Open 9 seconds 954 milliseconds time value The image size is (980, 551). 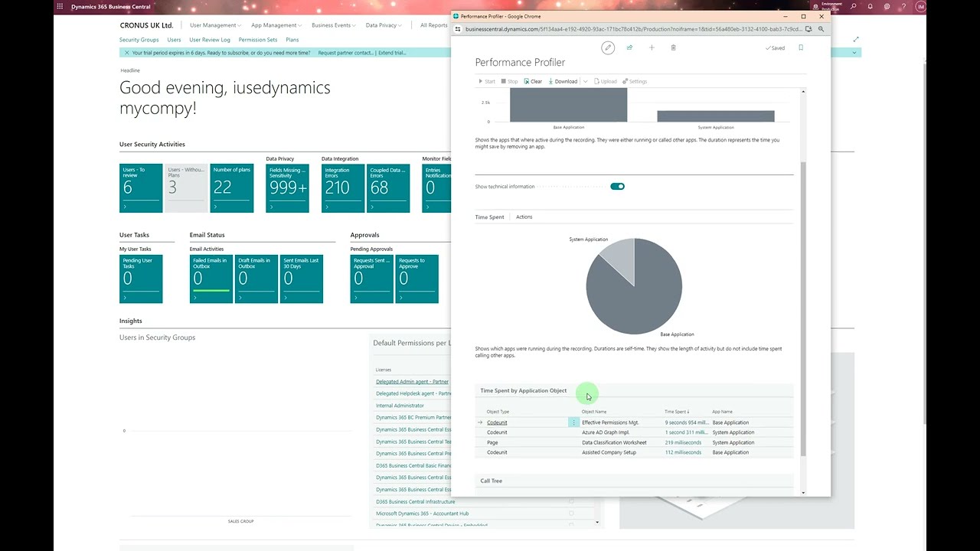tap(686, 422)
